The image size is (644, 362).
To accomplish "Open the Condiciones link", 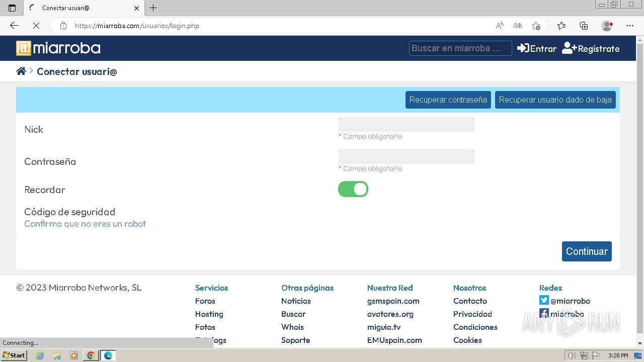I will [475, 327].
